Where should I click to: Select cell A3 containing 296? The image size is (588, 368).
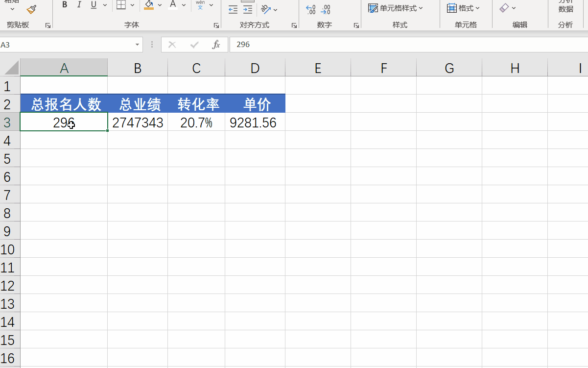pos(64,122)
